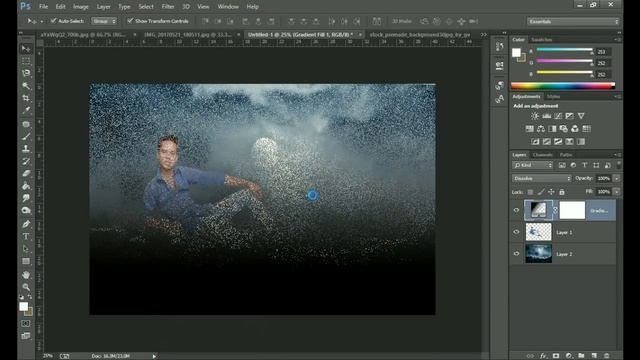This screenshot has height=360, width=640.
Task: Select the Pen tool
Action: pos(26,224)
